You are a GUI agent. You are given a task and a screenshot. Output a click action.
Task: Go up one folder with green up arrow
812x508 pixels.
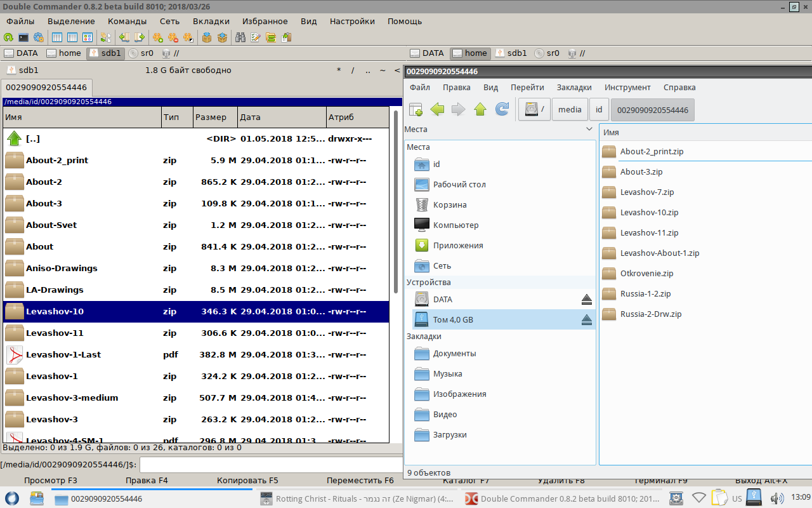pyautogui.click(x=480, y=110)
